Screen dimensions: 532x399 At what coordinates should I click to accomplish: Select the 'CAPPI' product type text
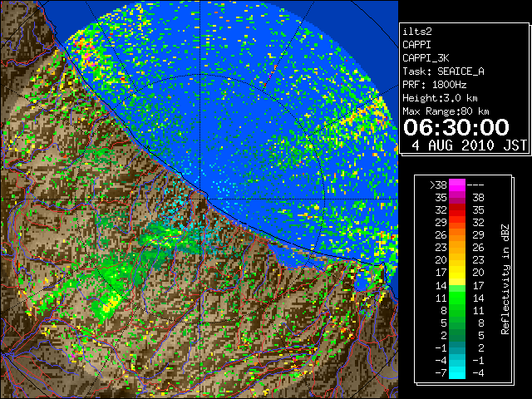pyautogui.click(x=416, y=45)
